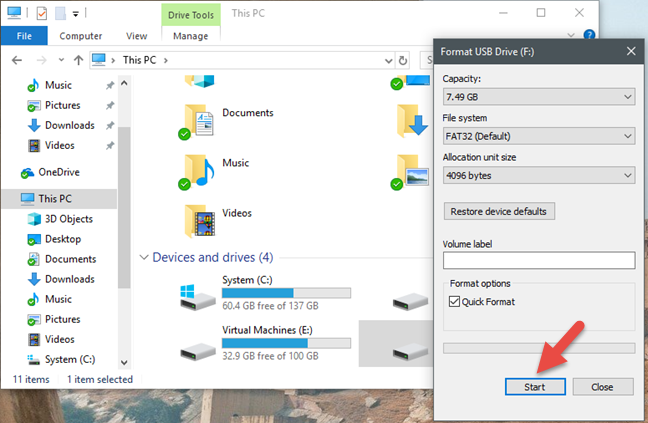This screenshot has width=648, height=423.
Task: Select System (C:) in navigation pane
Action: pyautogui.click(x=70, y=359)
